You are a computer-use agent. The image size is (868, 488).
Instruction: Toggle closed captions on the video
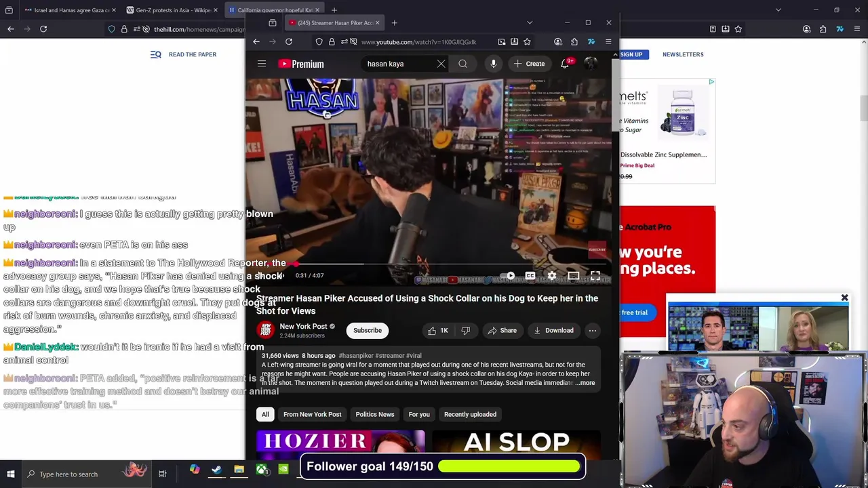[530, 276]
